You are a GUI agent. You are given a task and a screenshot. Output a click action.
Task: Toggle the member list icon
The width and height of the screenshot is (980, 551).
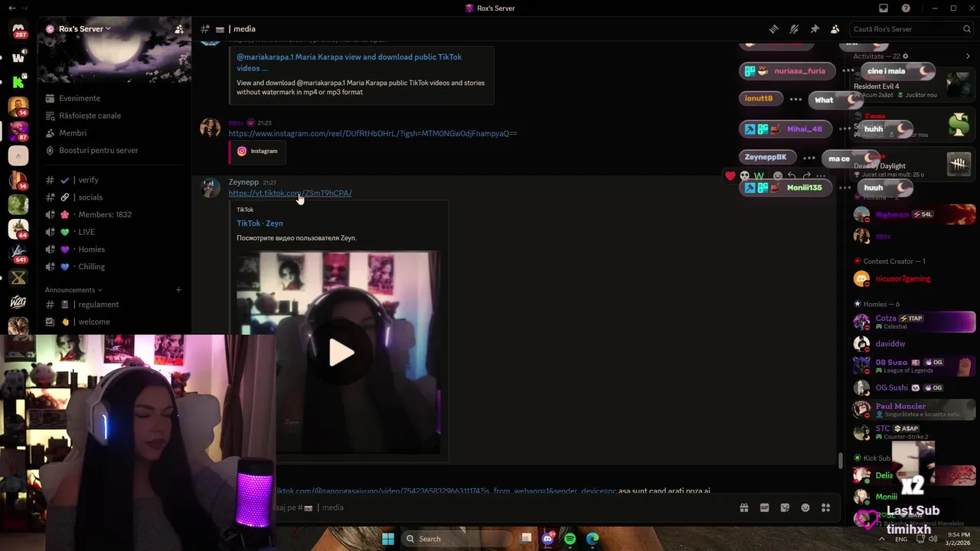click(x=835, y=29)
